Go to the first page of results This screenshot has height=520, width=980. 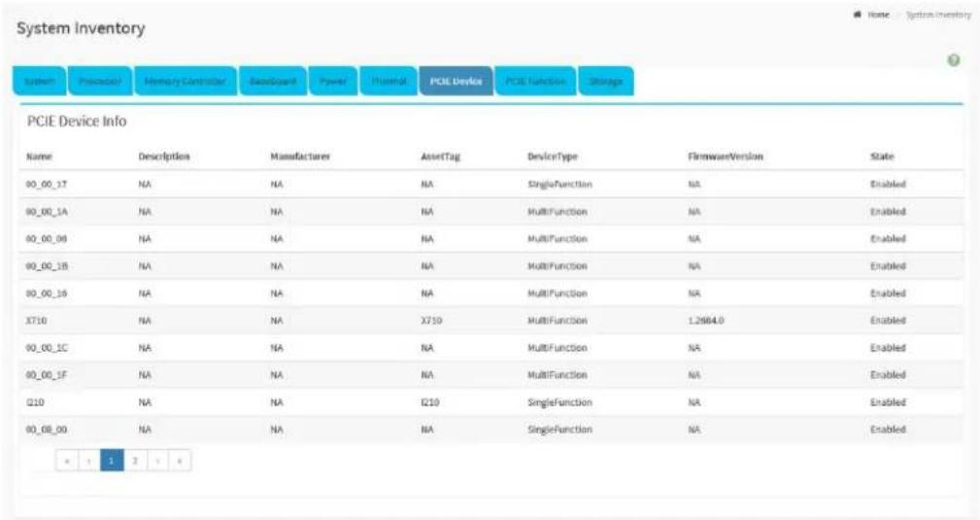pyautogui.click(x=67, y=461)
